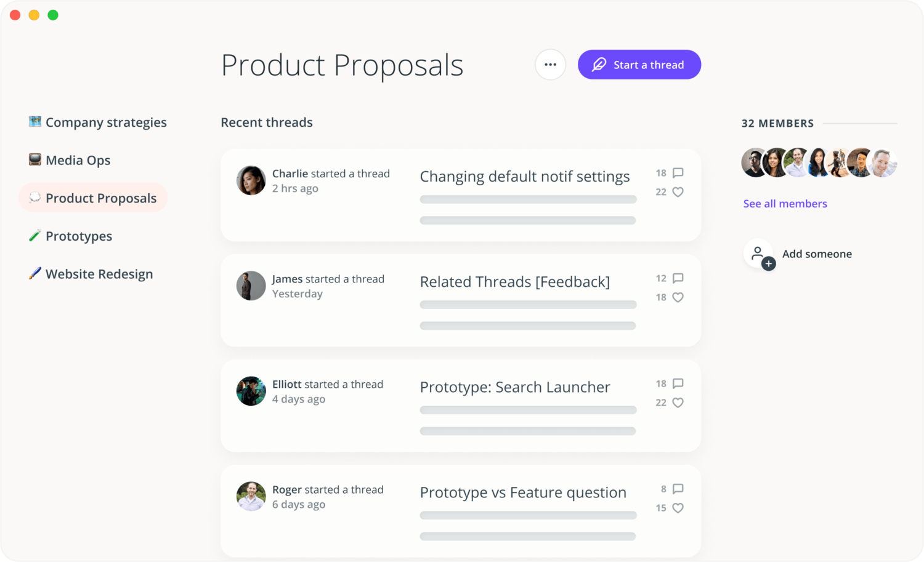Viewport: 924px width, 562px height.
Task: Open the Prototype vs Feature question thread
Action: 522,492
